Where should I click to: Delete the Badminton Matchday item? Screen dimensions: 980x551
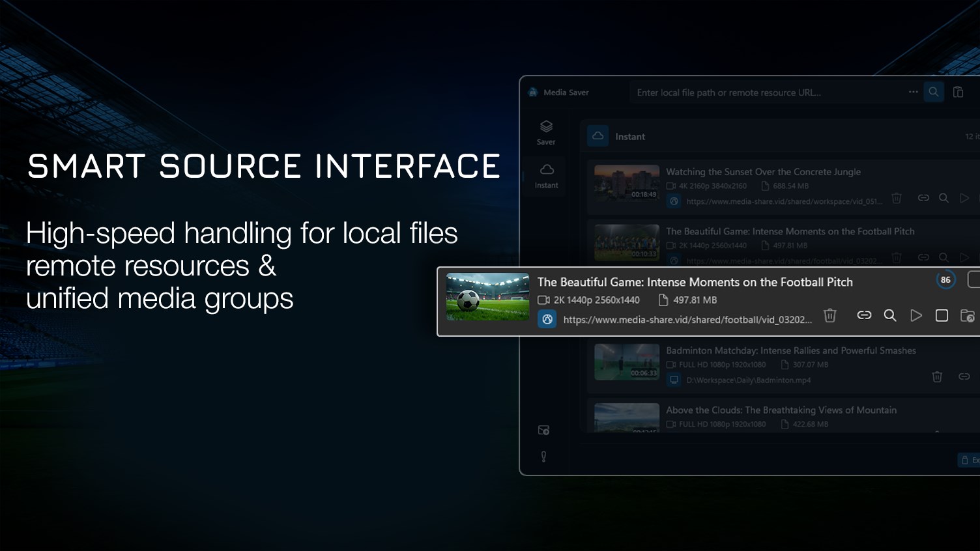pos(937,376)
